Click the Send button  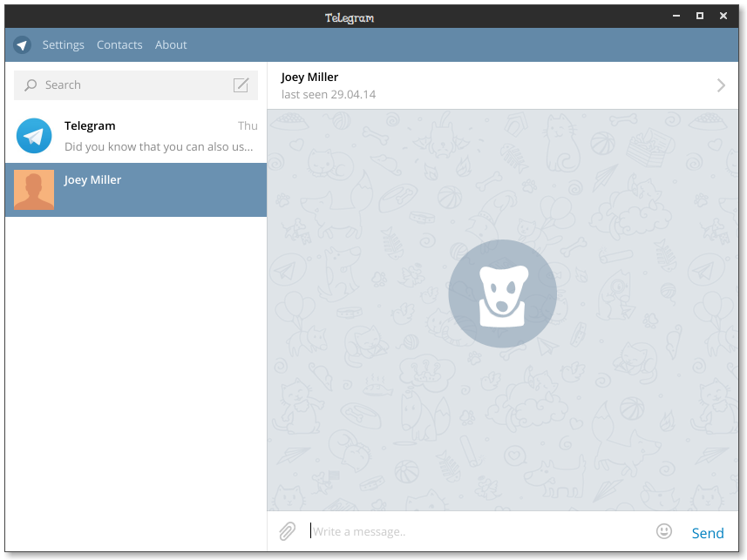pos(708,533)
